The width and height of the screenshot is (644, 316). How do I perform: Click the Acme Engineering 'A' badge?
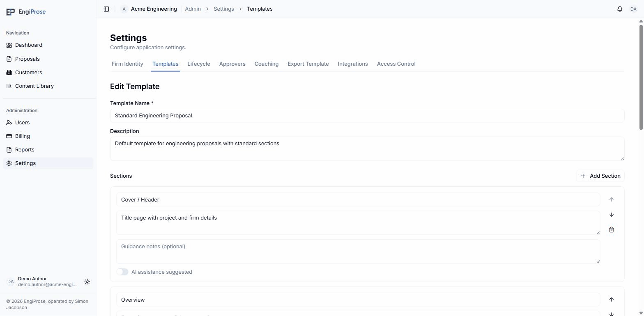tap(124, 9)
